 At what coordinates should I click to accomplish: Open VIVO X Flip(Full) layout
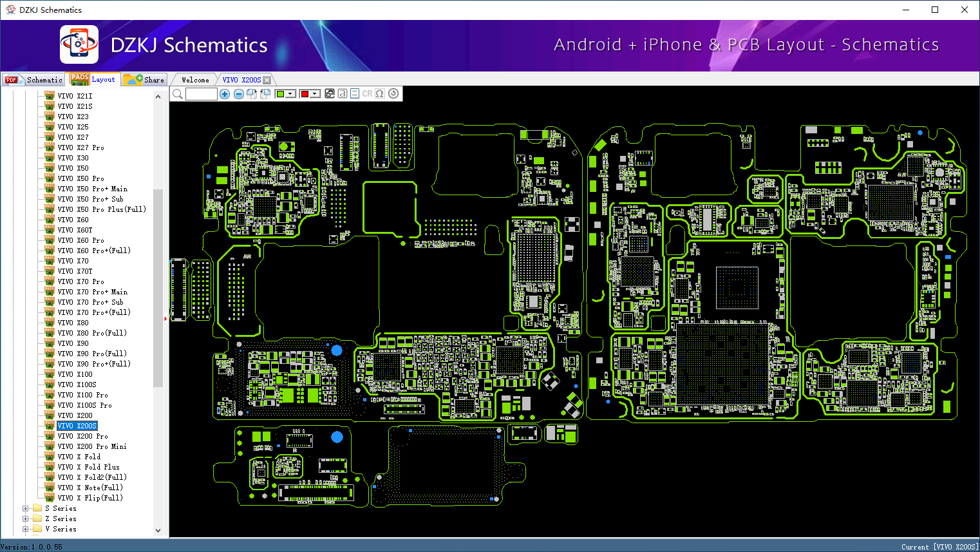coord(90,498)
